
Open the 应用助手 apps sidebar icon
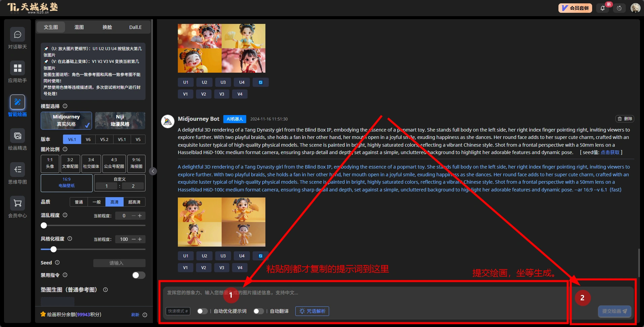pos(18,68)
